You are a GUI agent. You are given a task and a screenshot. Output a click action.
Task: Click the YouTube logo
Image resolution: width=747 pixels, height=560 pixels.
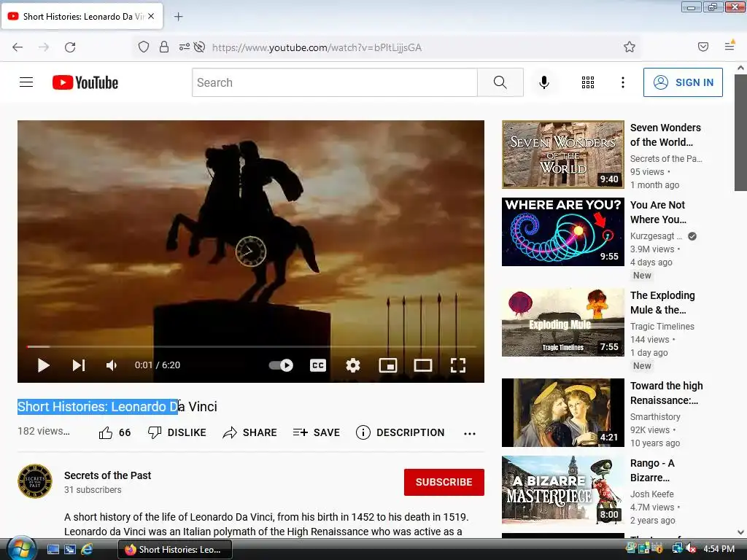click(x=85, y=82)
